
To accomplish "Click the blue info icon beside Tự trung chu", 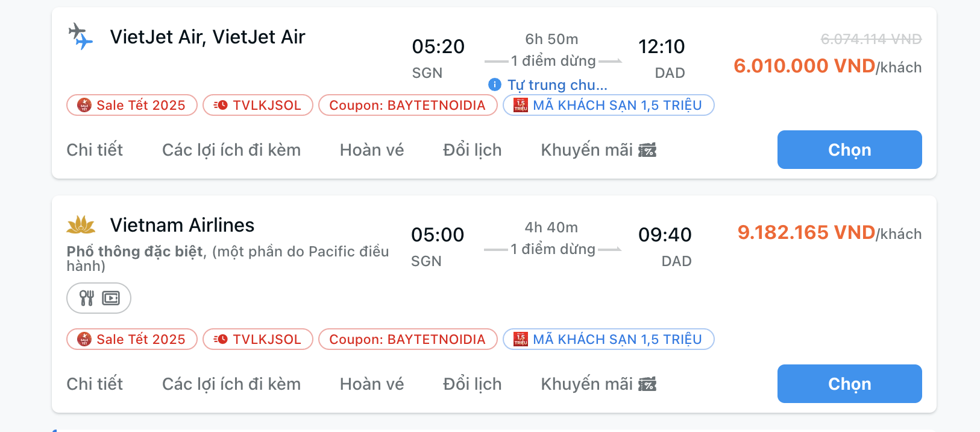I will point(494,85).
